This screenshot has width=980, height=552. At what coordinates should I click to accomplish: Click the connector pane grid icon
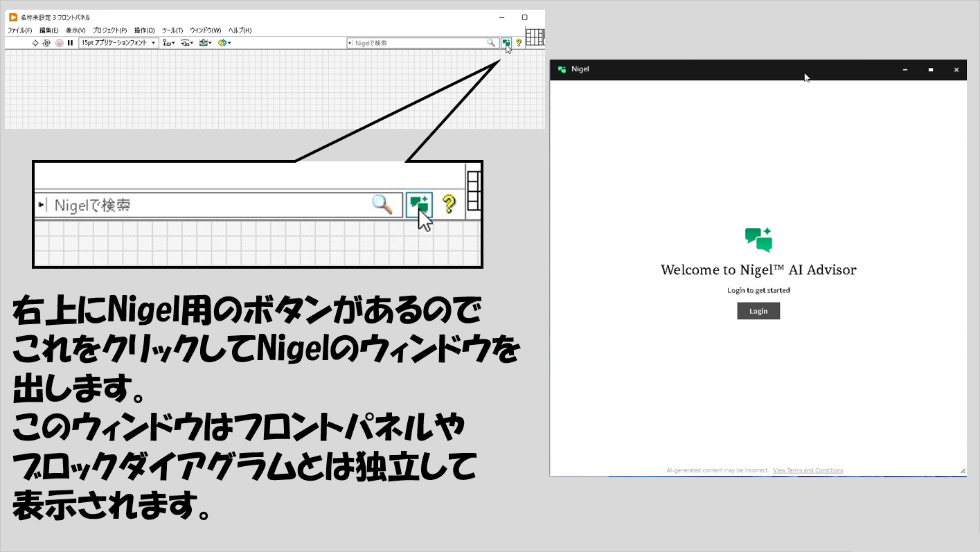535,37
